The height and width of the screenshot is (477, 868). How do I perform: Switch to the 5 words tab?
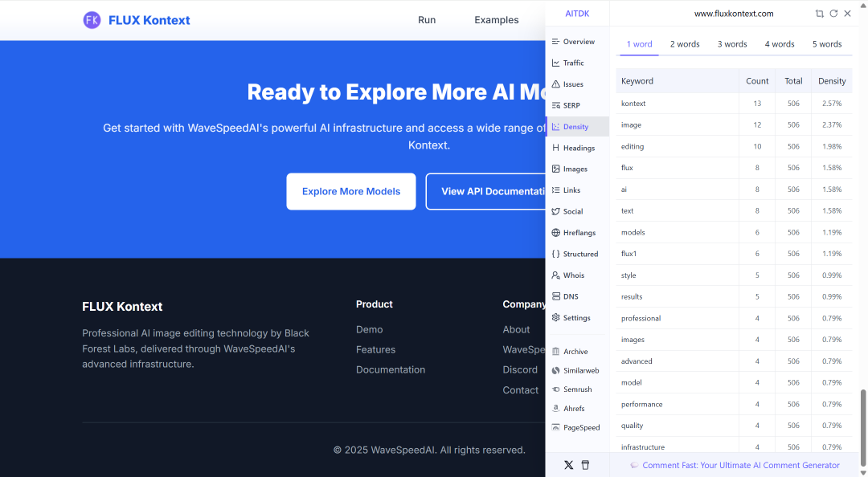point(827,44)
